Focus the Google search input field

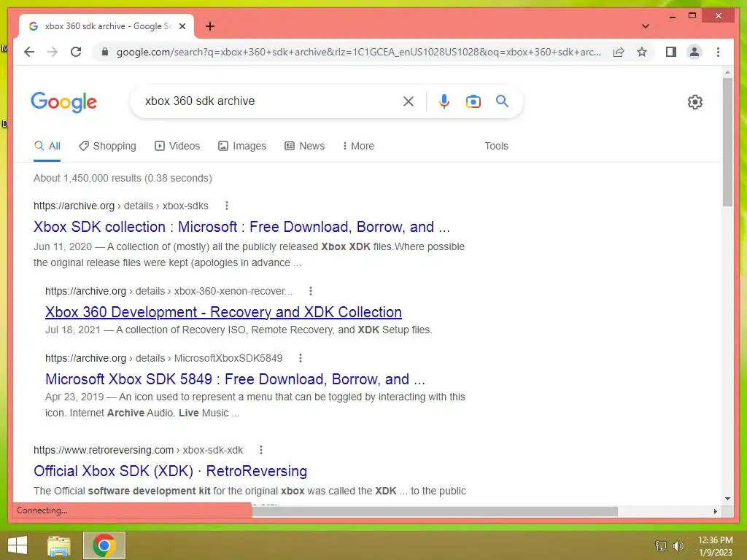click(x=271, y=101)
